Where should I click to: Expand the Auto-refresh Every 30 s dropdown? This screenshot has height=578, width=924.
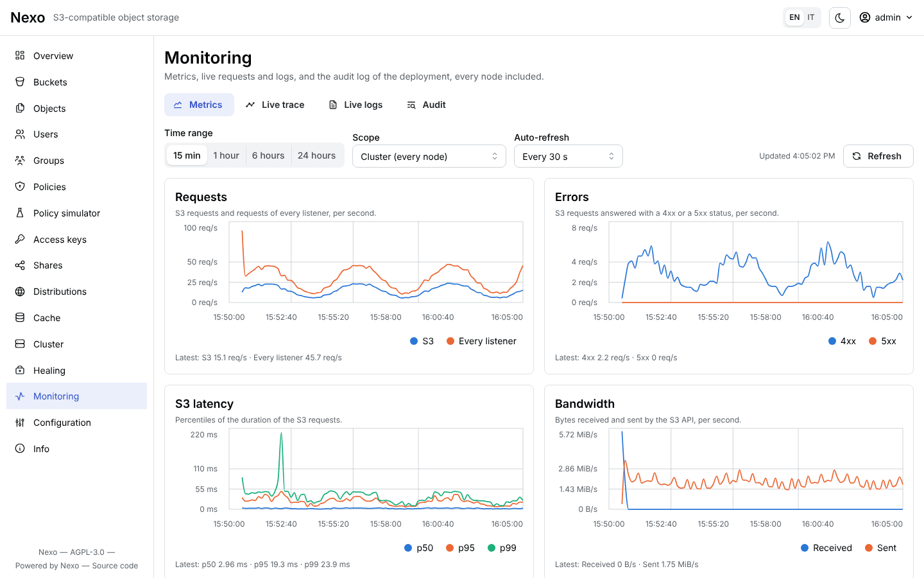coord(569,156)
